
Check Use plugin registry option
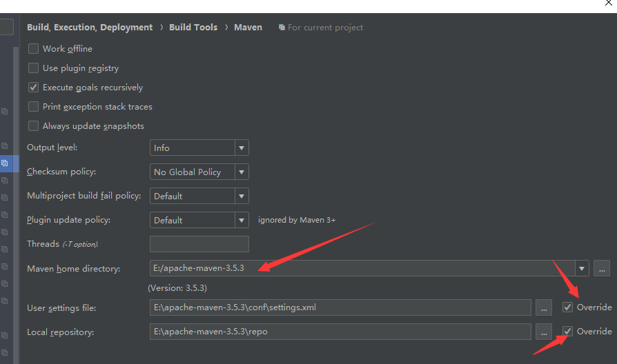(33, 68)
